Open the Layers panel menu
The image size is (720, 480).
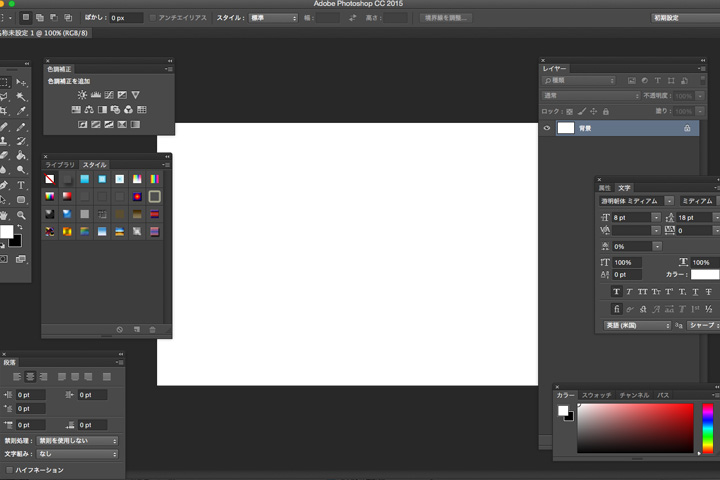tap(702, 68)
